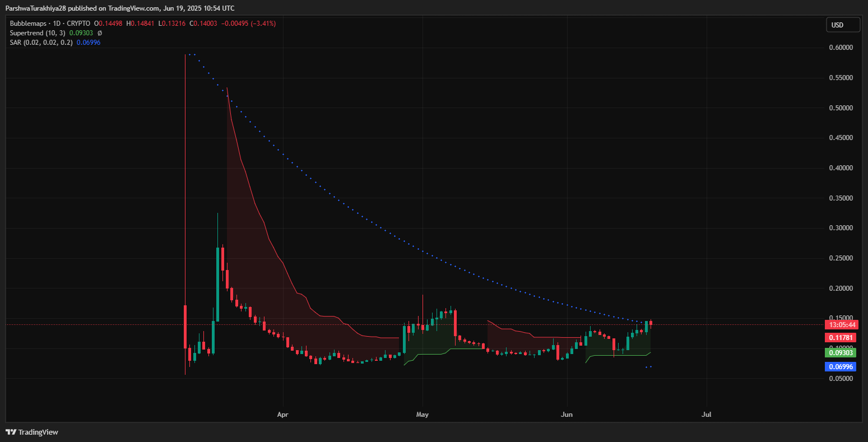Screen dimensions: 868x442
Task: Click the May label on time axis
Action: (x=422, y=415)
